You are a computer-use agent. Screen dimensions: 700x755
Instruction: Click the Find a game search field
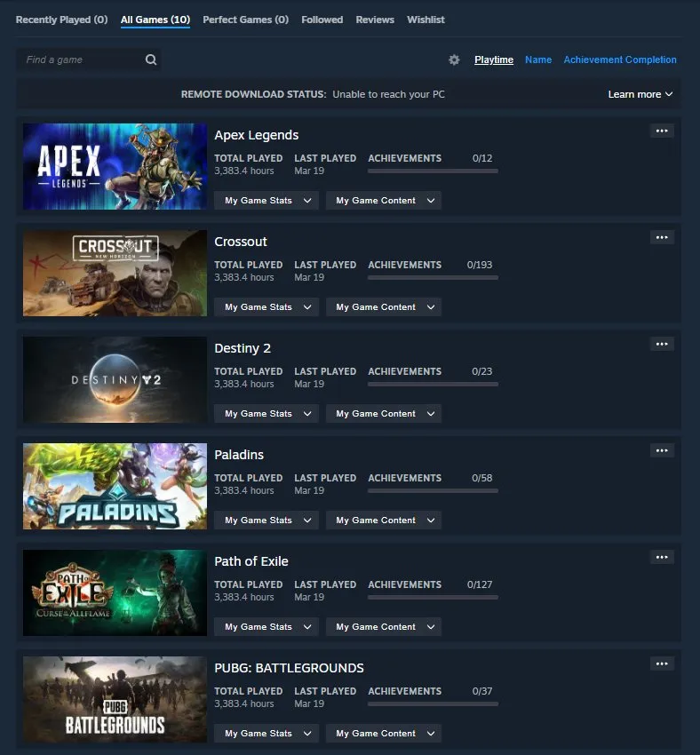pyautogui.click(x=89, y=60)
